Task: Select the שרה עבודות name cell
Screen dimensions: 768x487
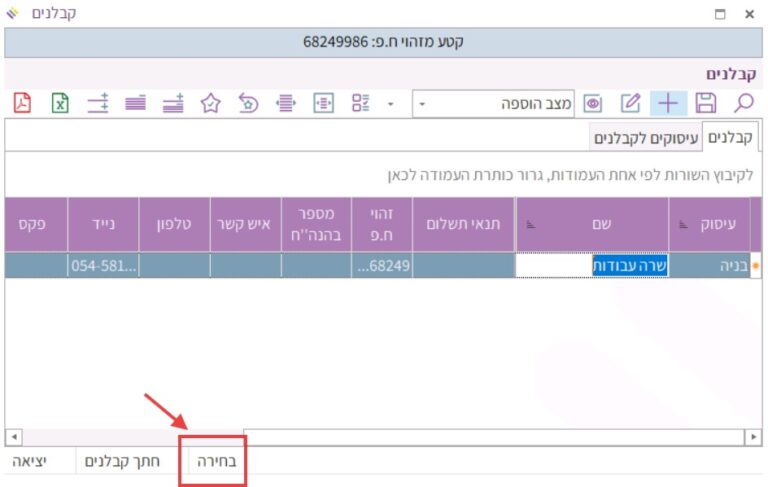Action: click(630, 265)
